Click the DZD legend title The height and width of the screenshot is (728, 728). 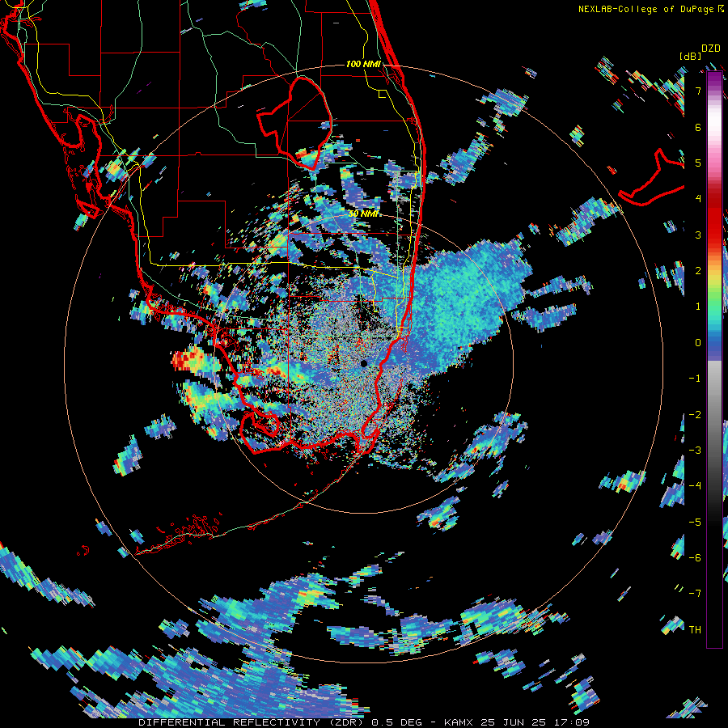[711, 49]
